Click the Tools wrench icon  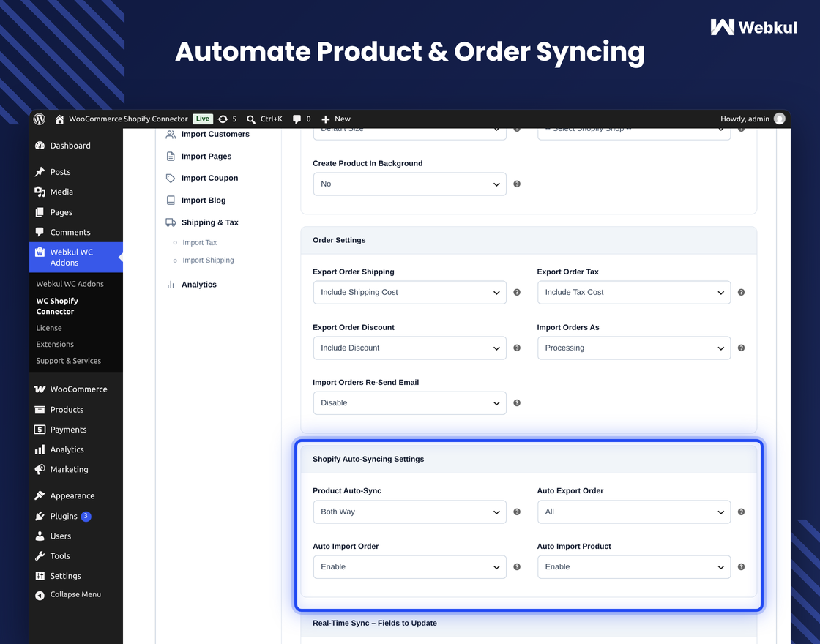click(40, 555)
